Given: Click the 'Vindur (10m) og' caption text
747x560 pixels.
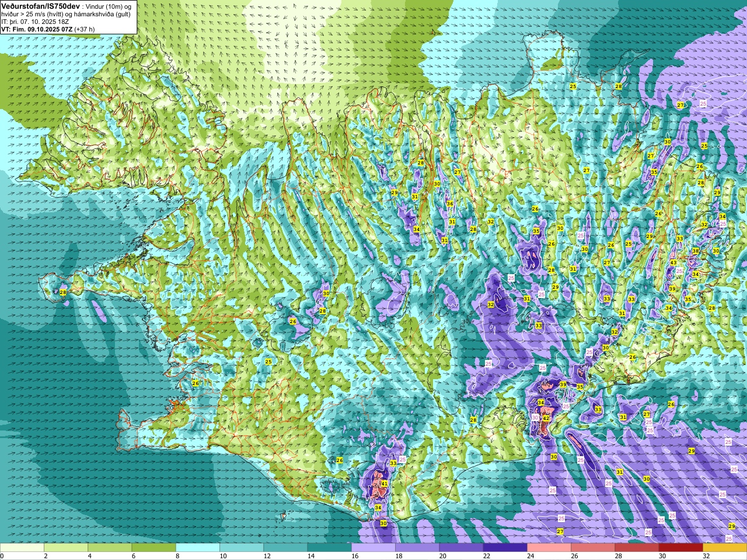Looking at the screenshot, I should (x=109, y=6).
